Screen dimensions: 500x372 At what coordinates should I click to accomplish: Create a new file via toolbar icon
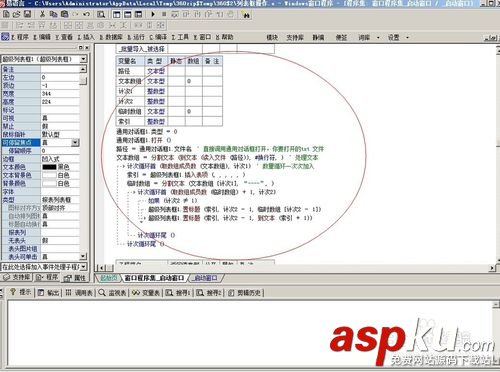[6, 14]
